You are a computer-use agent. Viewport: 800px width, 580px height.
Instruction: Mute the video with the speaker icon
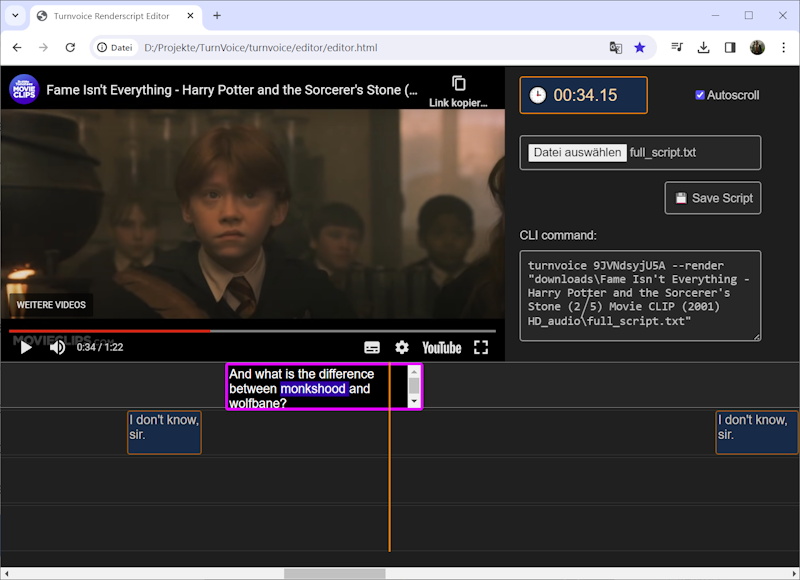tap(57, 347)
